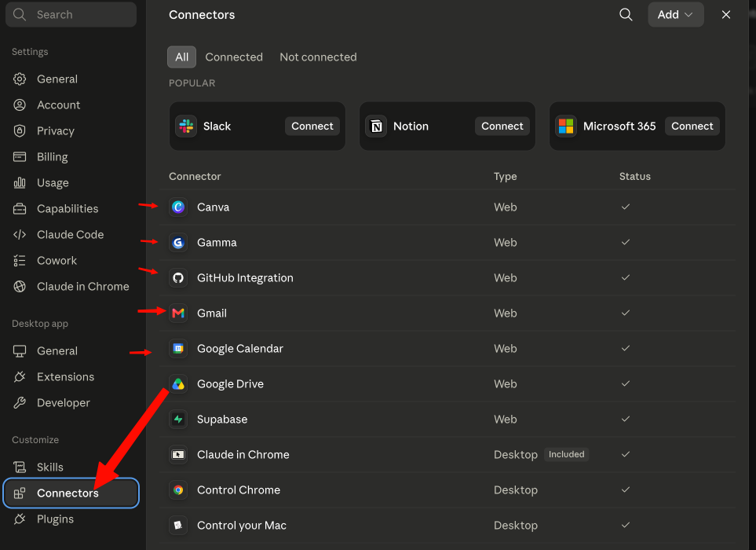
Task: Click the Connector column header
Action: pyautogui.click(x=195, y=177)
